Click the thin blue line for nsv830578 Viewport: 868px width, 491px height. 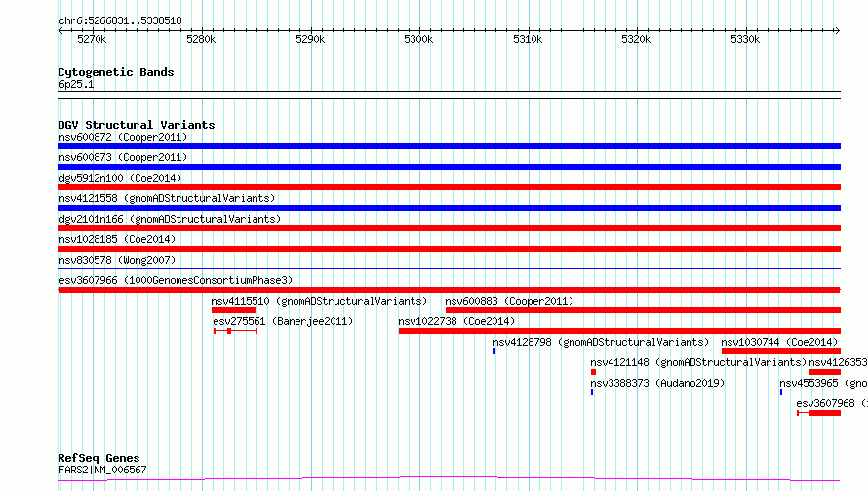coord(449,269)
